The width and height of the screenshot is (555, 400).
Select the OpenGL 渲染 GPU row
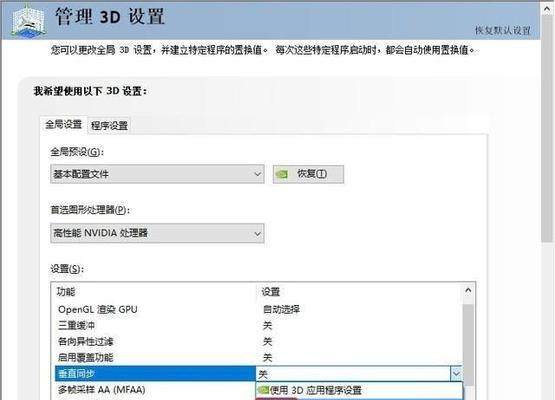[258, 309]
